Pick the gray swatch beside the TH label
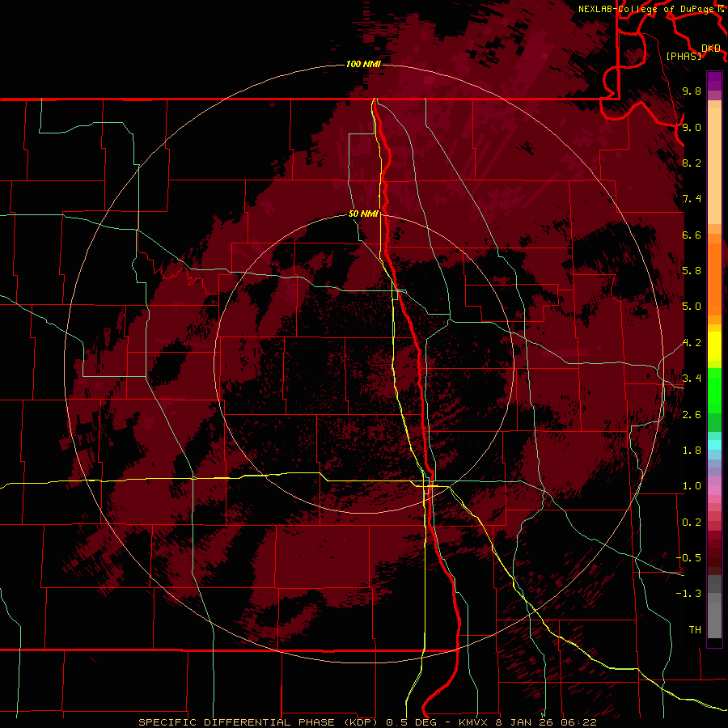This screenshot has height=728, width=728. (714, 620)
